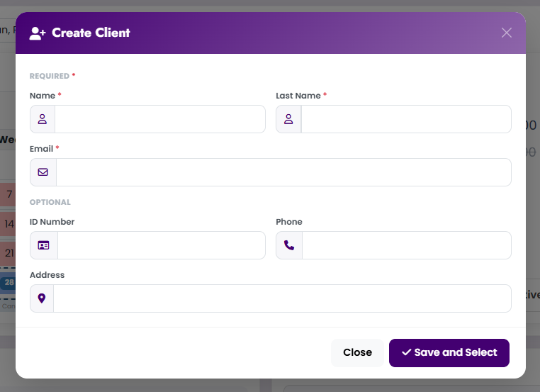Click the person icon in Last Name field
Screen dimensions: 540x392
(288, 119)
